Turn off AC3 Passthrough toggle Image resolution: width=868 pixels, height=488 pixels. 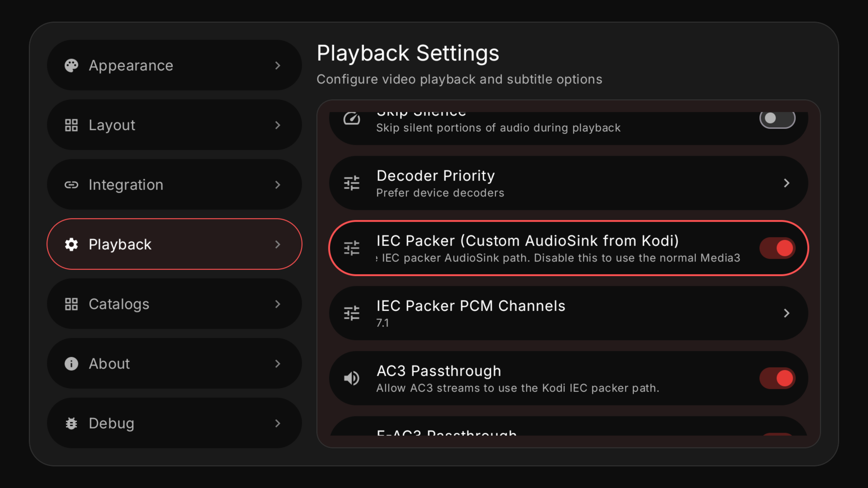[x=777, y=378]
